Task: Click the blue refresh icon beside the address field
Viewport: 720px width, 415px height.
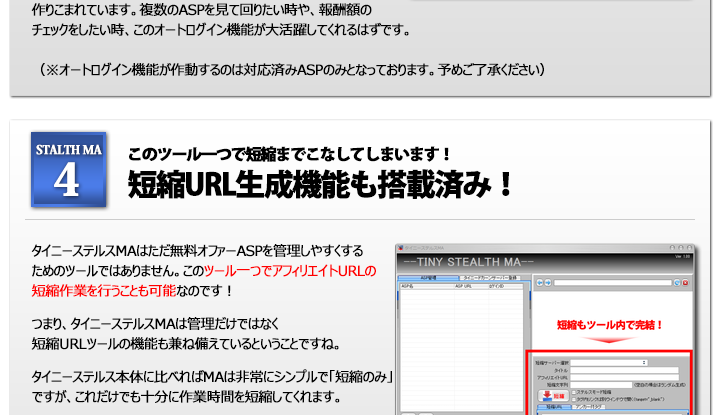Action: click(x=677, y=283)
